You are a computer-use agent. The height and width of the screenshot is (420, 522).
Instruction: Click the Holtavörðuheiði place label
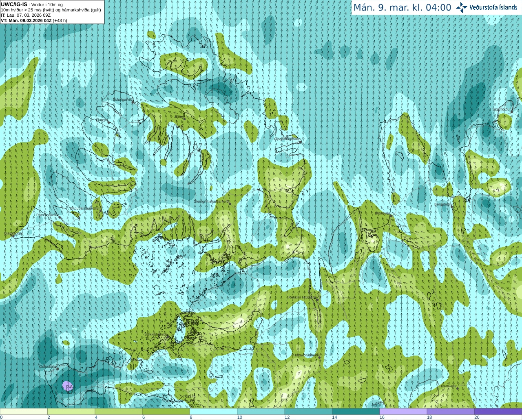tap(305, 355)
